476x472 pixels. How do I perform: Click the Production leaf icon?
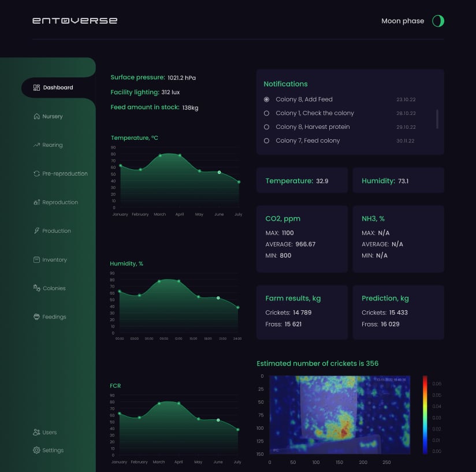pyautogui.click(x=36, y=231)
